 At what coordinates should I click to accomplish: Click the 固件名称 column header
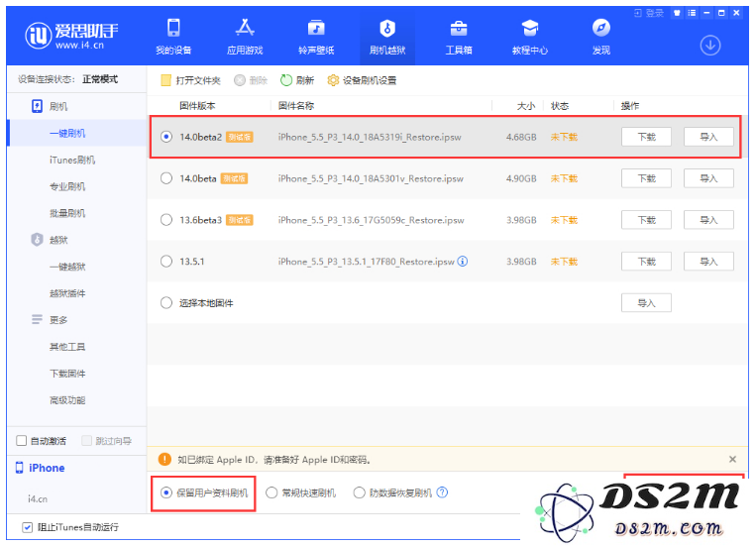(296, 106)
